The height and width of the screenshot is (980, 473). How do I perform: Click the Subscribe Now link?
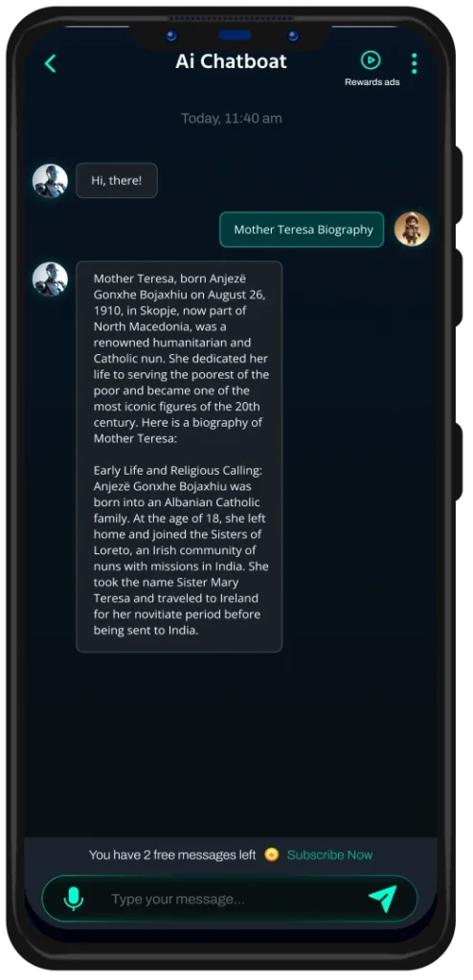tap(329, 855)
